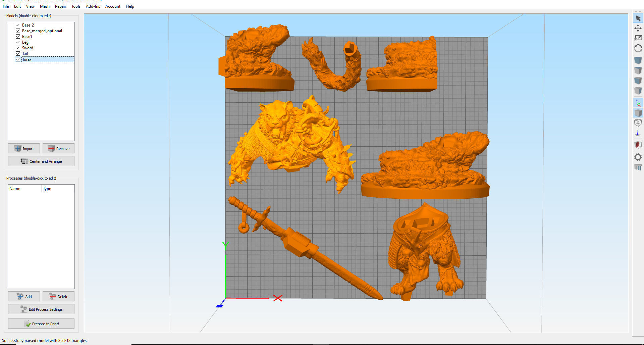Click the Name column header in Processes
The height and width of the screenshot is (345, 644).
coord(25,189)
